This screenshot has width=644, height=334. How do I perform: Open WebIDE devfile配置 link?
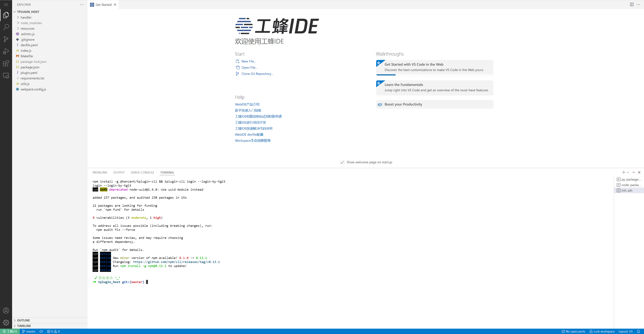249,134
